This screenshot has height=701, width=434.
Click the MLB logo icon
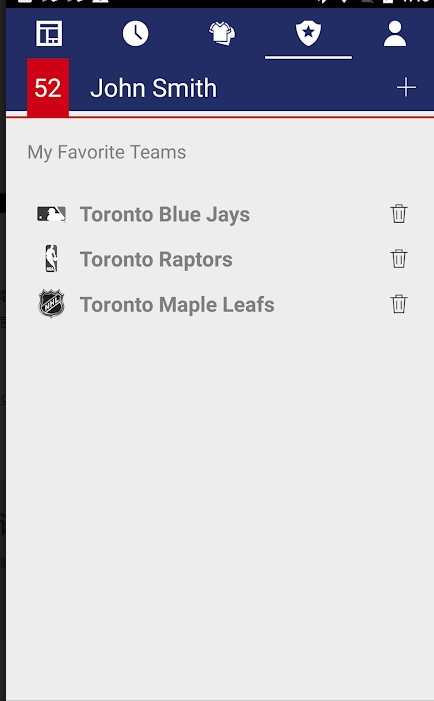pos(51,214)
